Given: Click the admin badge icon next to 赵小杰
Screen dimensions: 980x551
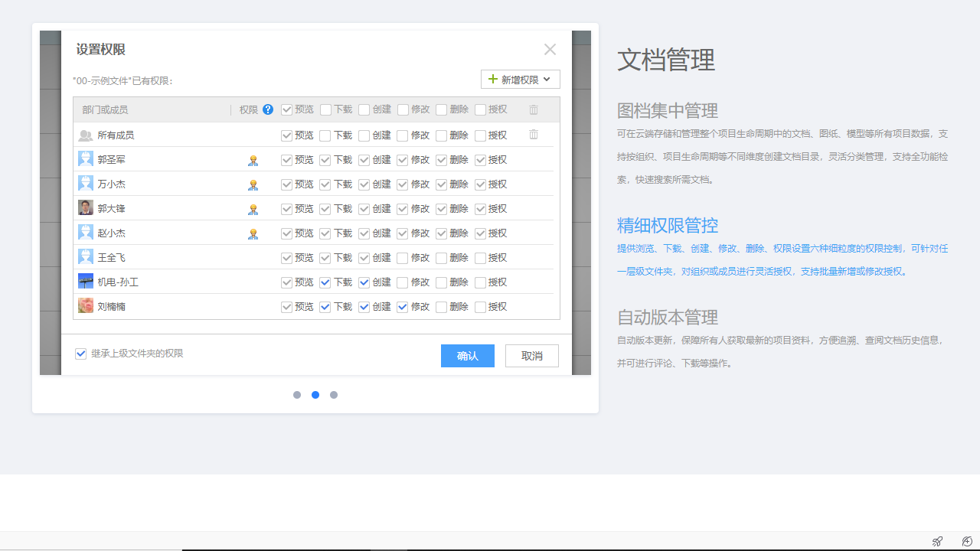Looking at the screenshot, I should click(253, 234).
